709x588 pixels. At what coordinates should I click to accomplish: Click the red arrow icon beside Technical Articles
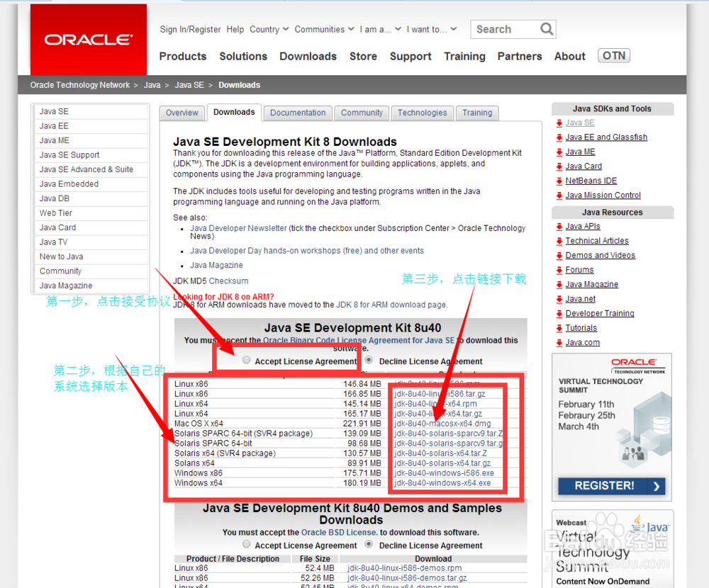tap(559, 241)
